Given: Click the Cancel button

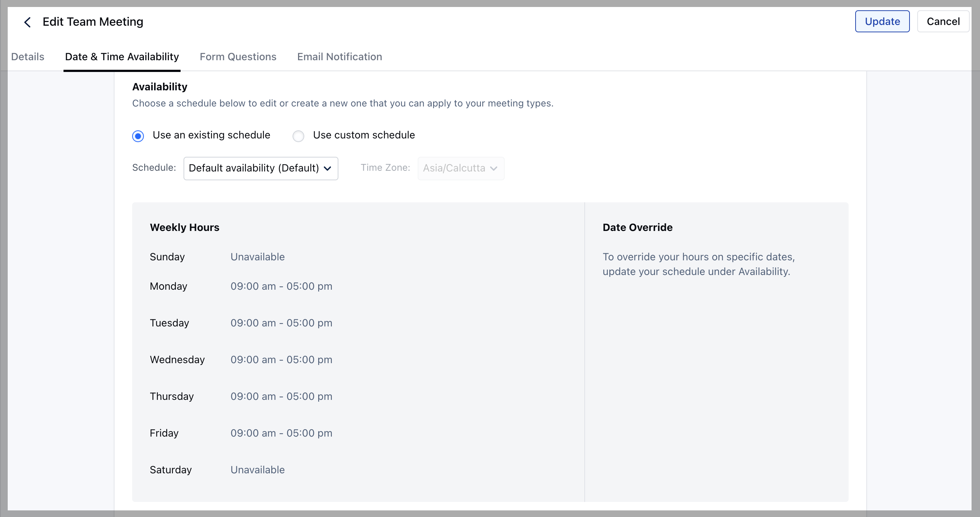Looking at the screenshot, I should [943, 22].
